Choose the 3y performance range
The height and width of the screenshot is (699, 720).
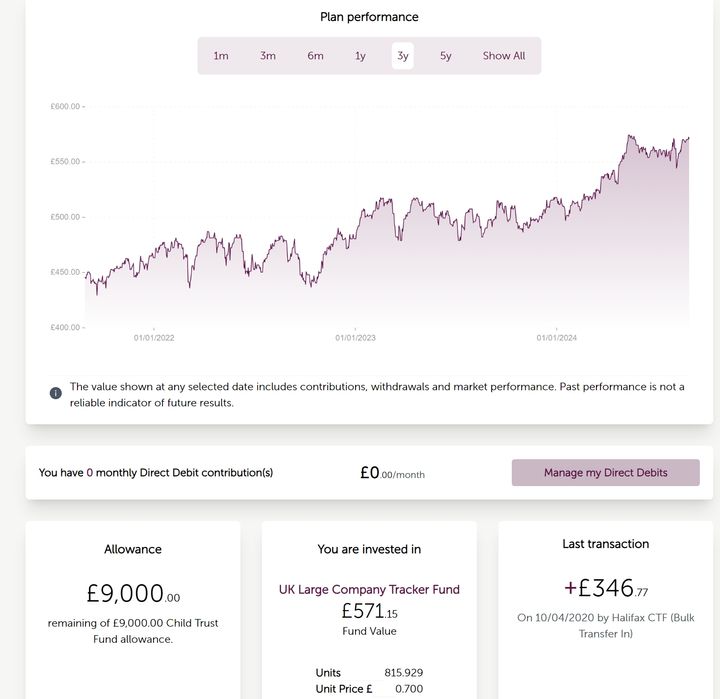[x=403, y=56]
